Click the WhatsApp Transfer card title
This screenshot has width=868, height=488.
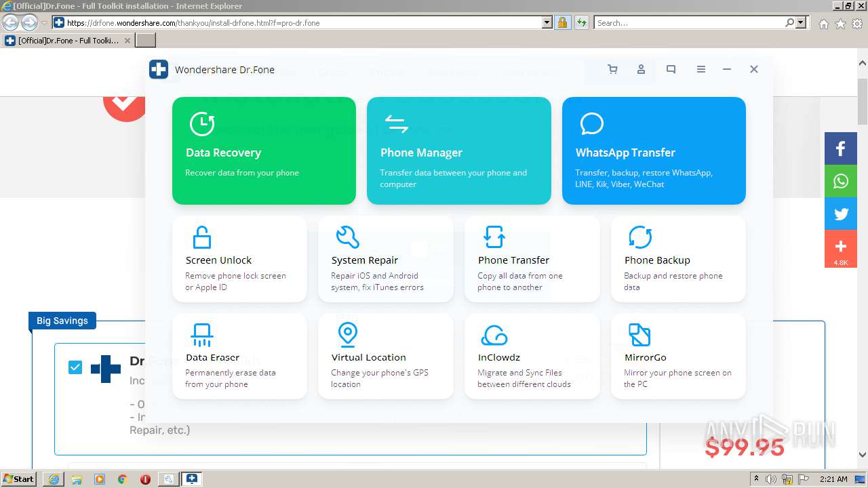pos(625,152)
